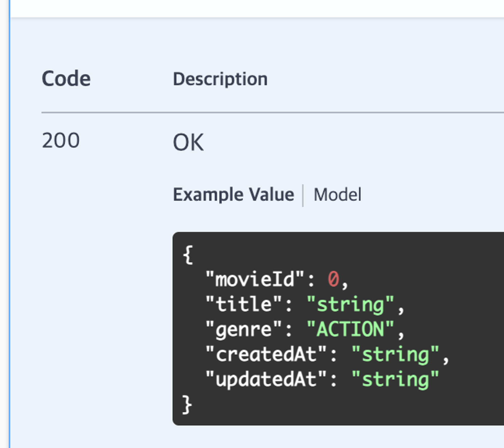
Task: Click the divider between Example Value and Model
Action: click(303, 195)
